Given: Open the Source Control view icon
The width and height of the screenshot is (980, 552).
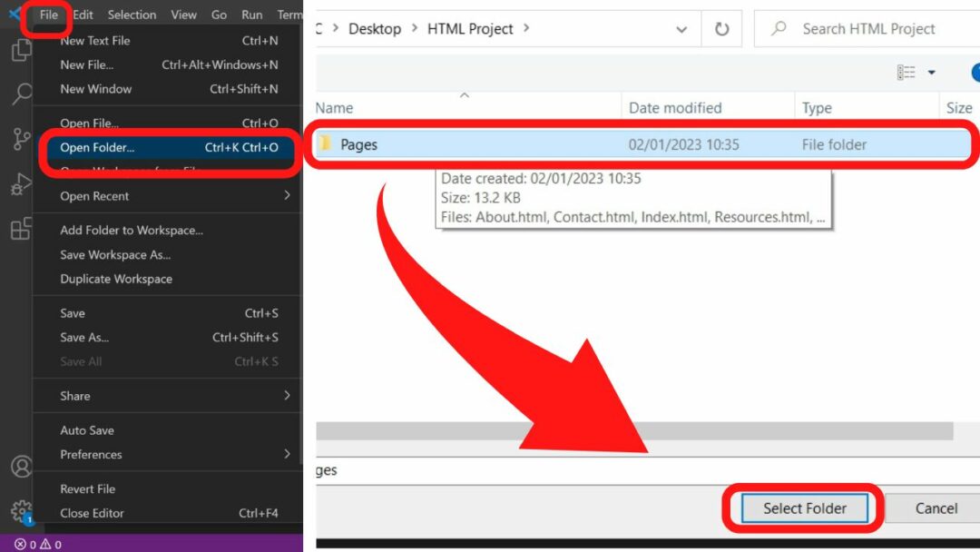Looking at the screenshot, I should click(x=21, y=139).
